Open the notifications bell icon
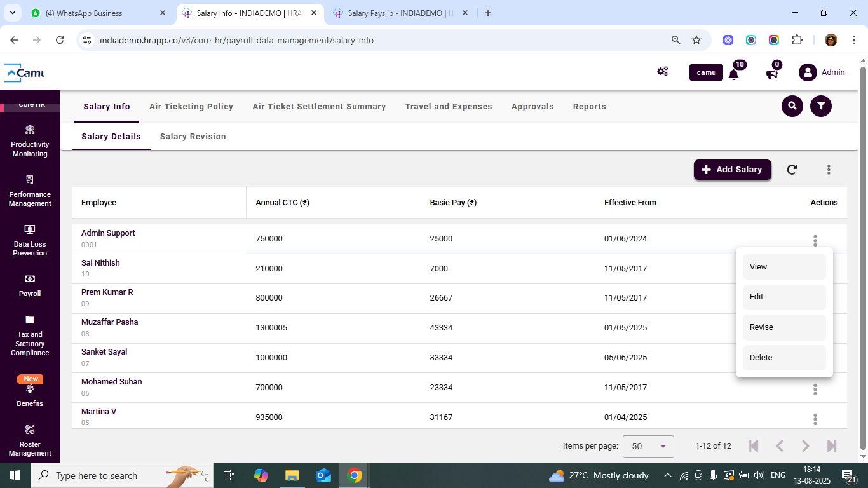868x488 pixels. pyautogui.click(x=733, y=73)
